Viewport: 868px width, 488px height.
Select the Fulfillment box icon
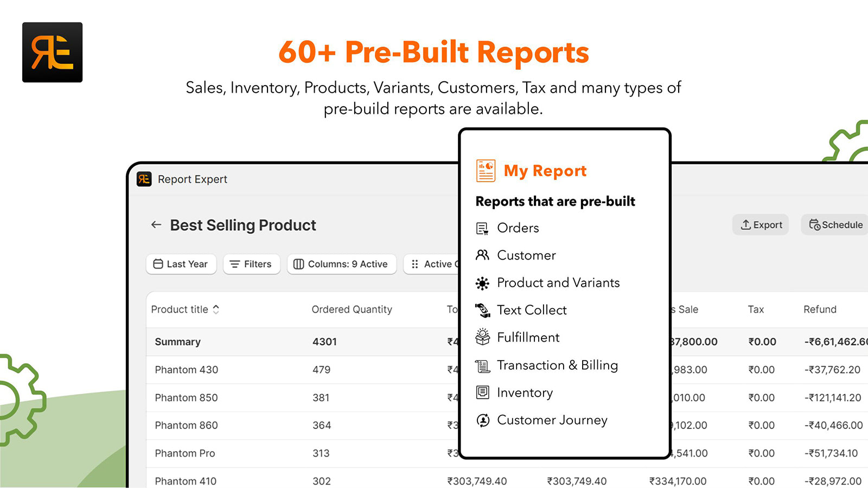483,337
